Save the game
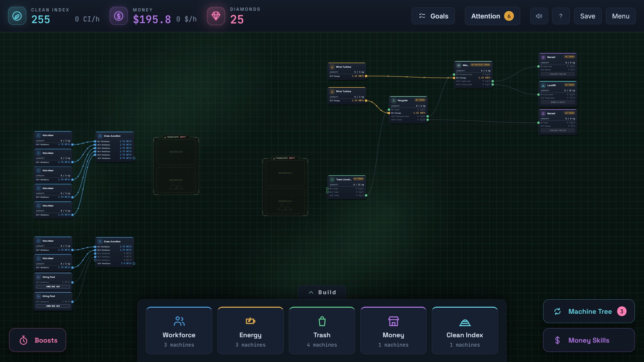 588,16
